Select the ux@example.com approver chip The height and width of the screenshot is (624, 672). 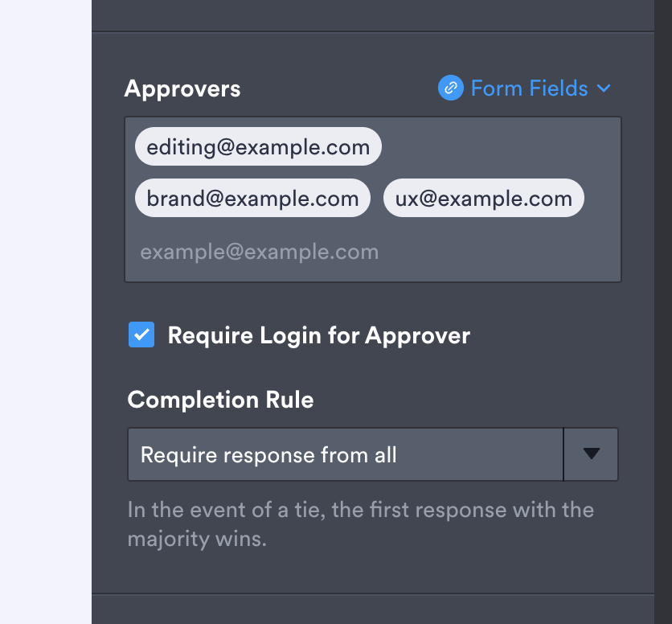tap(483, 199)
